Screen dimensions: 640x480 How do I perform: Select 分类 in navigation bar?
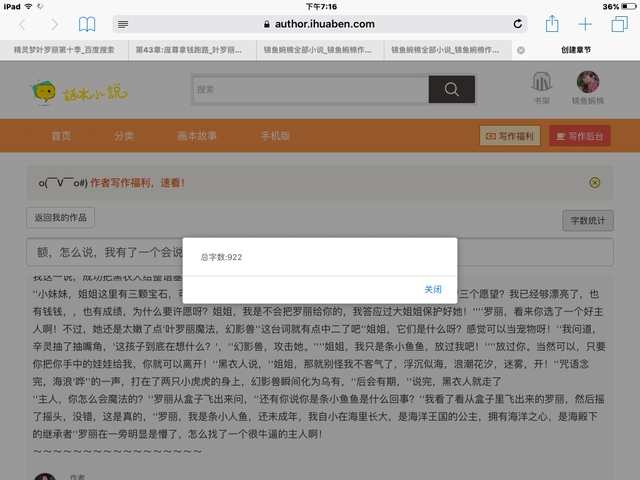coord(124,136)
